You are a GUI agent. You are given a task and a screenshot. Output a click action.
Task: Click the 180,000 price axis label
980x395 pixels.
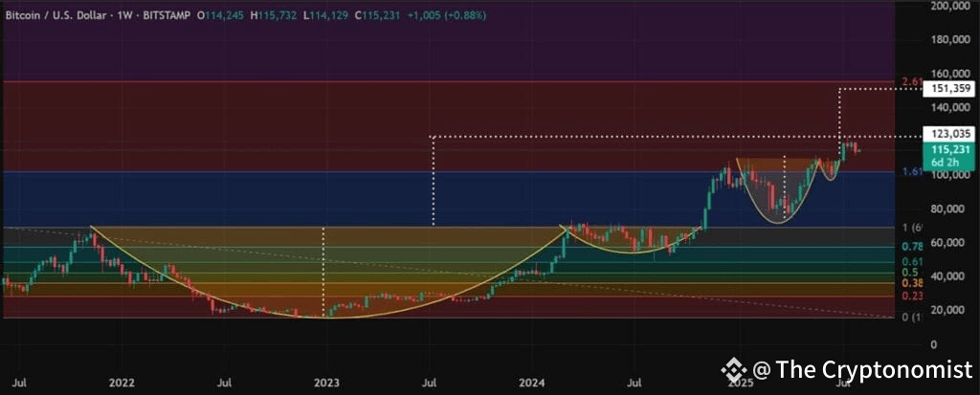[952, 40]
